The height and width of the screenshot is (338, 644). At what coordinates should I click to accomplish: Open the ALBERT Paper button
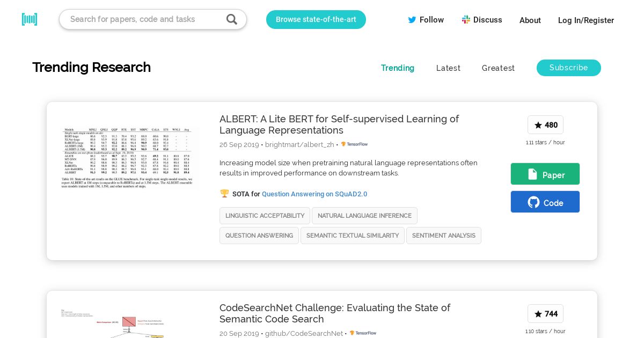545,174
